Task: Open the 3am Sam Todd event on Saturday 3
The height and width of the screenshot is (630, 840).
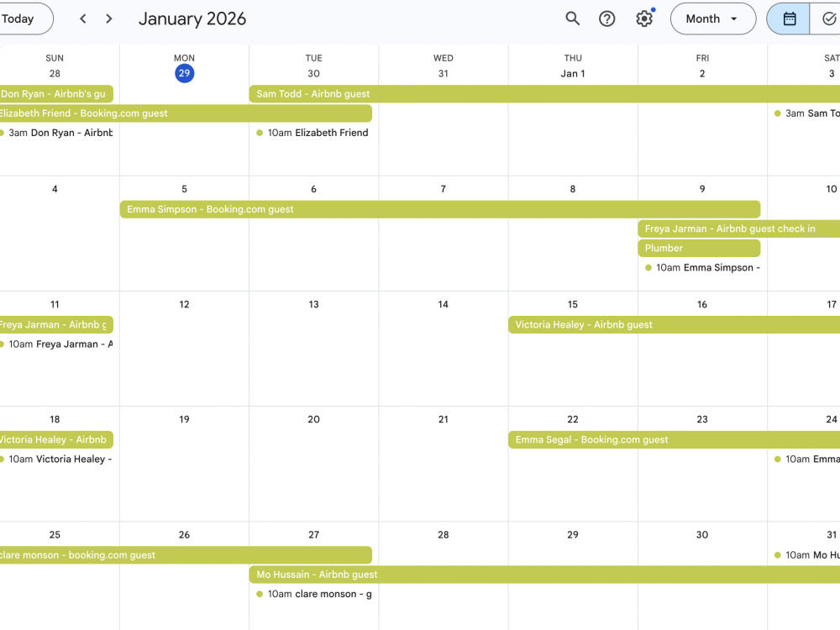Action: click(806, 113)
